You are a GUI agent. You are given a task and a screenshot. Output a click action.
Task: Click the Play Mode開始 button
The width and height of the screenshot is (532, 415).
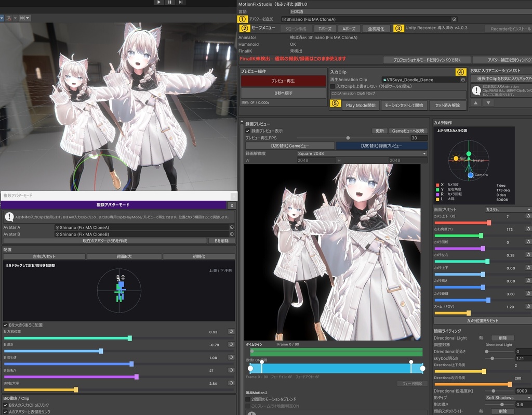pos(361,105)
